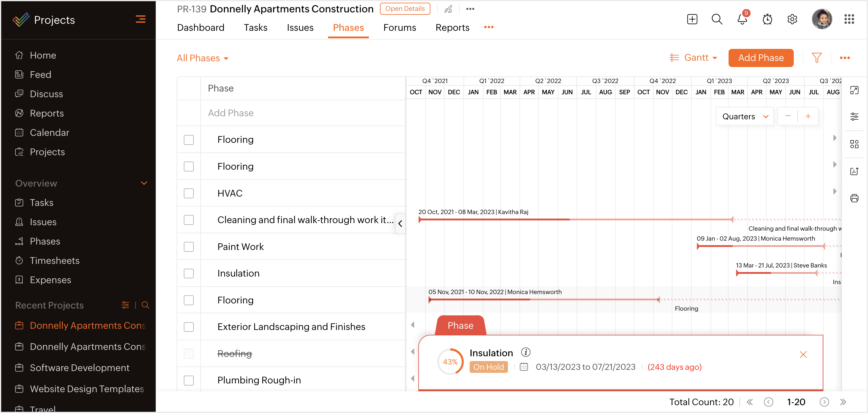This screenshot has height=413, width=868.
Task: Open the apps grid launcher icon
Action: pos(849,19)
